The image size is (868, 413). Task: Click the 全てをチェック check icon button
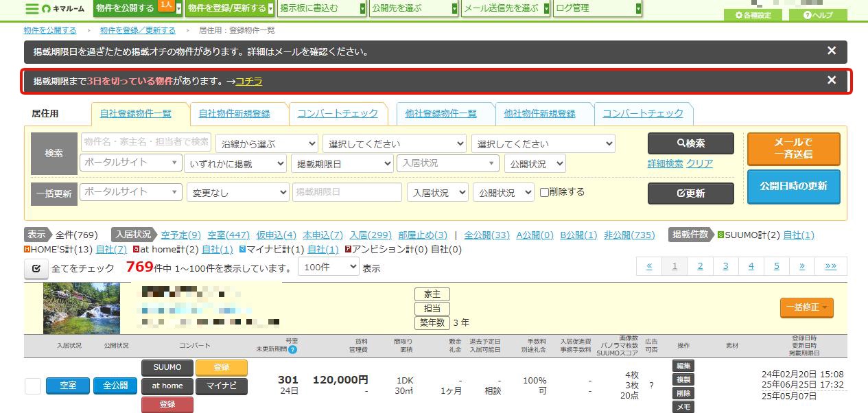pyautogui.click(x=36, y=268)
